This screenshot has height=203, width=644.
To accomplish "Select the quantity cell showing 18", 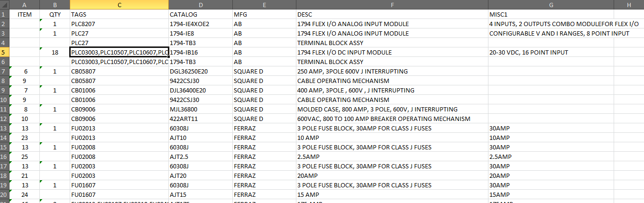I will pyautogui.click(x=55, y=52).
